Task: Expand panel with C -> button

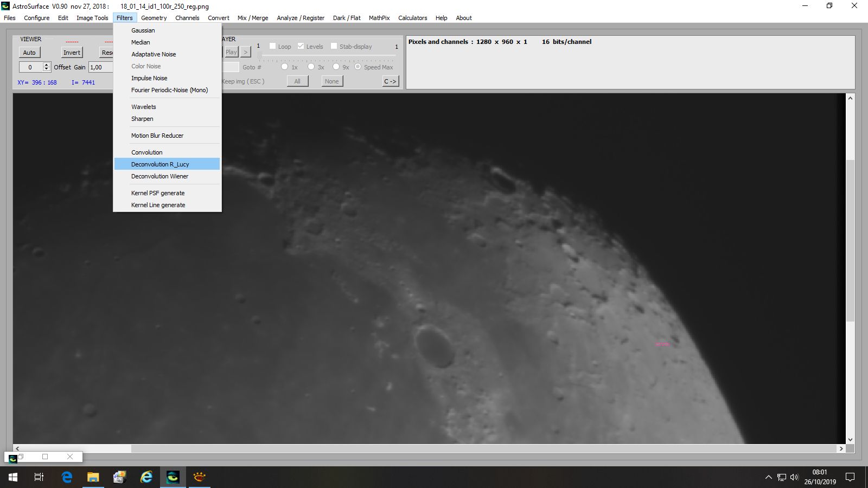Action: pos(391,81)
